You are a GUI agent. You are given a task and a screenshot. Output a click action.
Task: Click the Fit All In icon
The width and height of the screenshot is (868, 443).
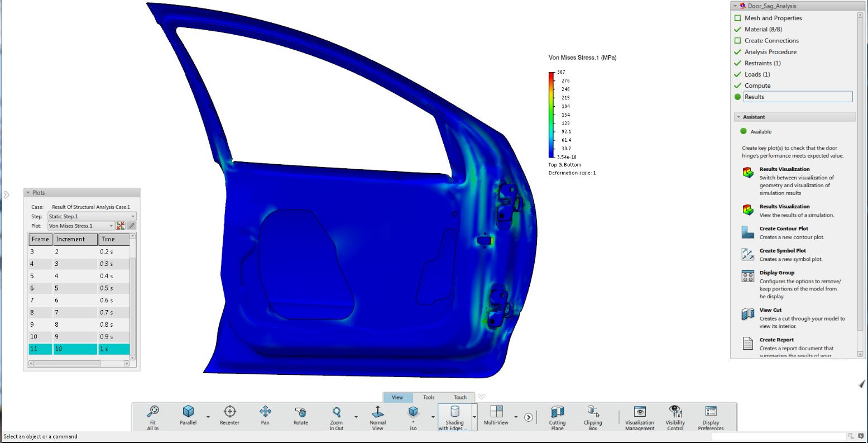coord(153,412)
